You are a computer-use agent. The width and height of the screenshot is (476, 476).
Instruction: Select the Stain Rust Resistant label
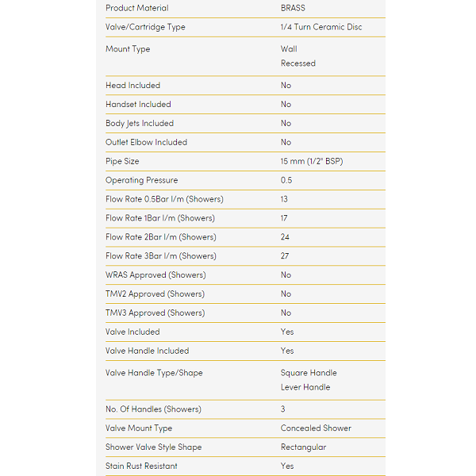141,466
